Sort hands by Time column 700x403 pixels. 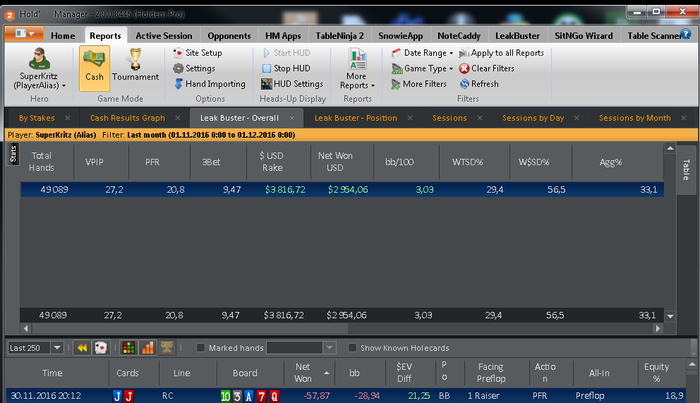pyautogui.click(x=52, y=373)
